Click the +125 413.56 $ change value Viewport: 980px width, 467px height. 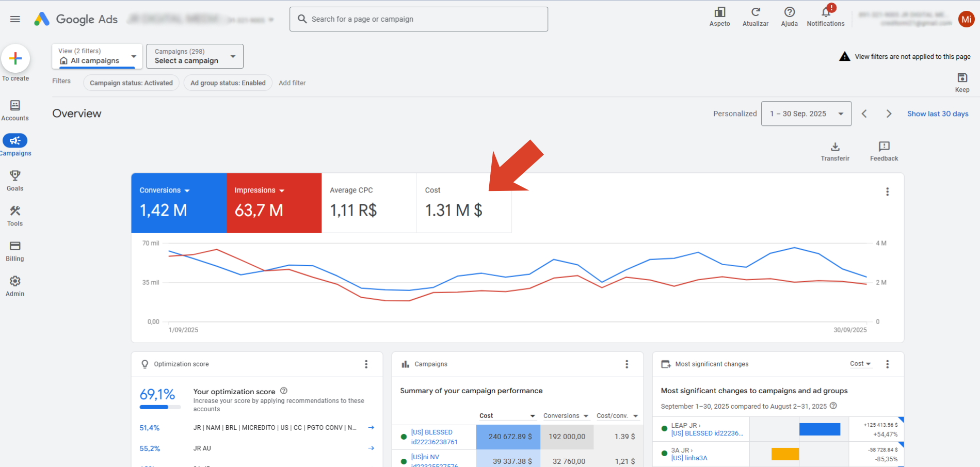pos(880,425)
